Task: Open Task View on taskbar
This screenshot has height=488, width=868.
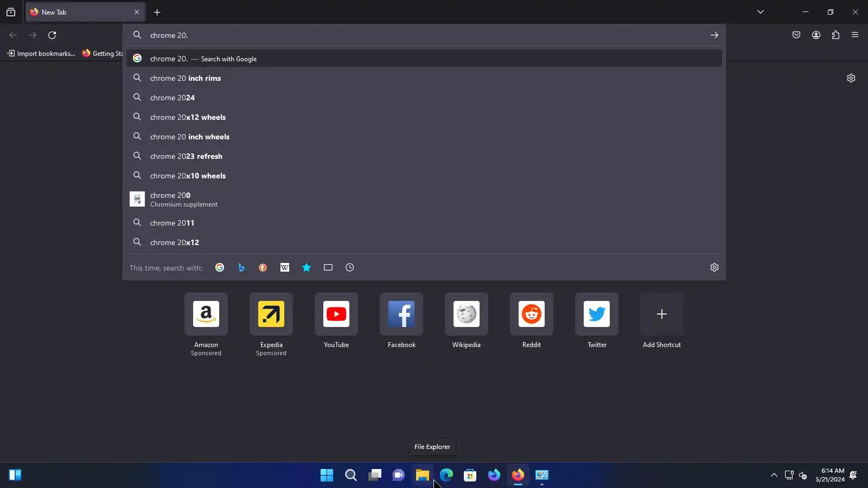Action: (375, 476)
